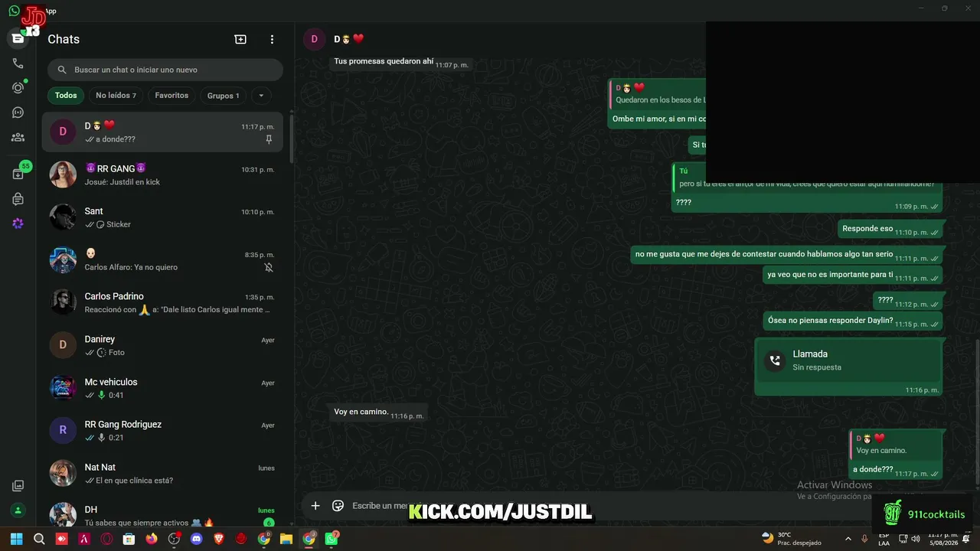This screenshot has height=551, width=980.
Task: Click the "Responde eso" sent message
Action: point(890,229)
